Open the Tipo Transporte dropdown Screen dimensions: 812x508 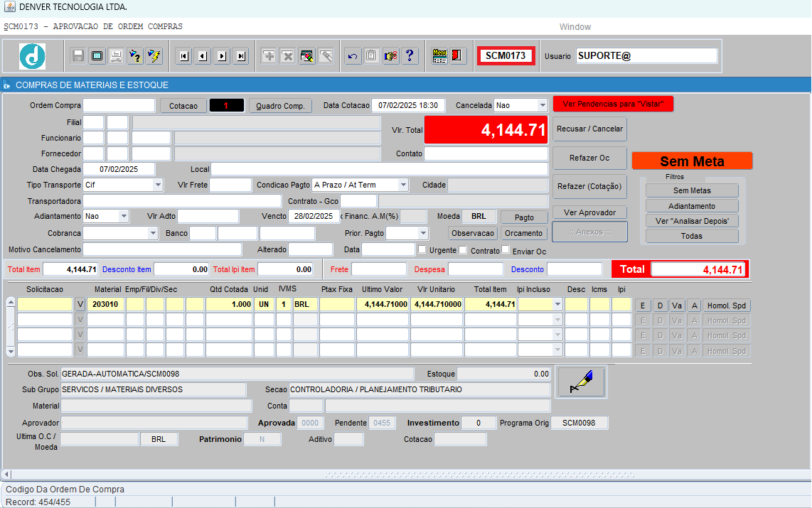(x=157, y=185)
